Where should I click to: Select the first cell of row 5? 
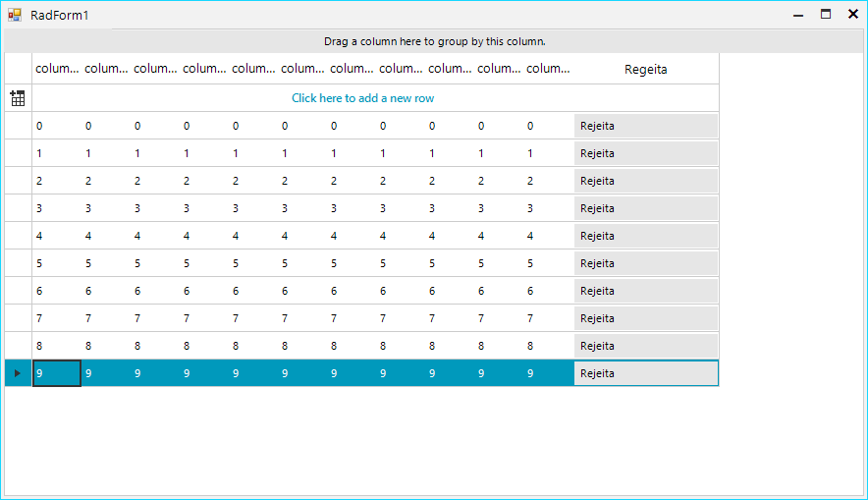(x=57, y=263)
